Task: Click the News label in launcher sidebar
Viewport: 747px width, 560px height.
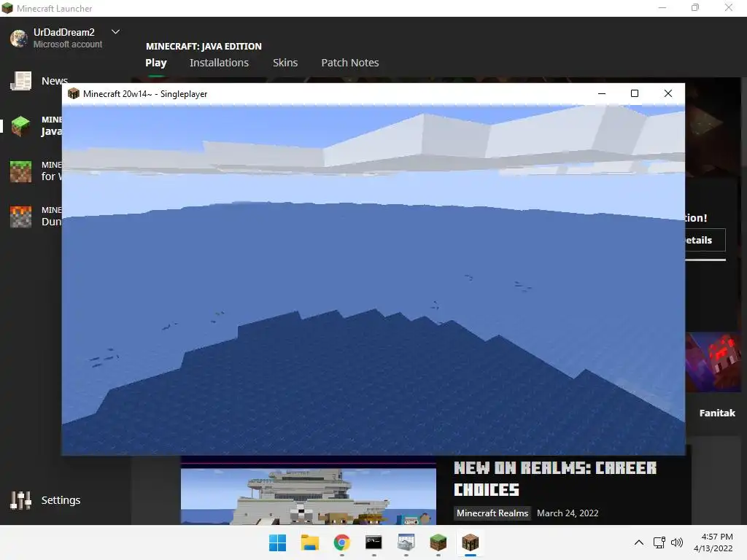Action: (x=55, y=81)
